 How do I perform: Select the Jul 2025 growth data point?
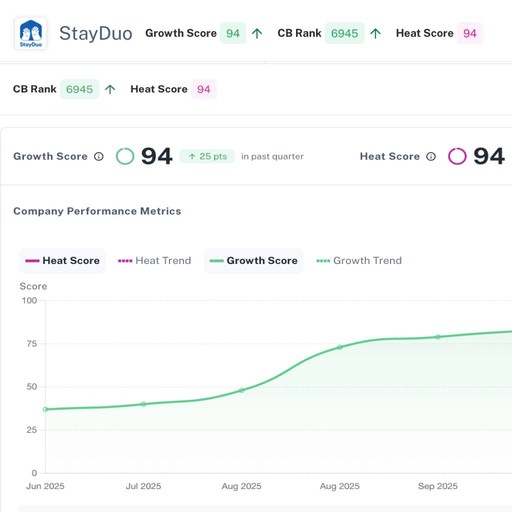(143, 404)
